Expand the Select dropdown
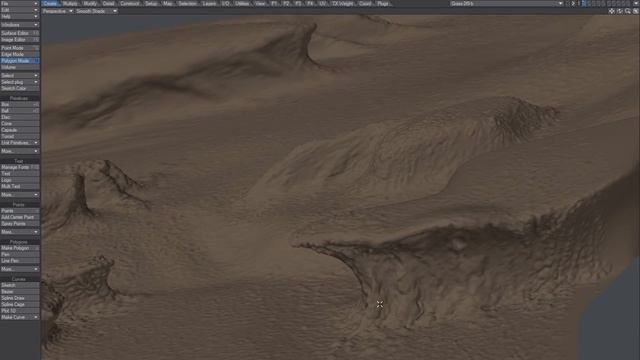This screenshot has width=640, height=360. pyautogui.click(x=20, y=76)
